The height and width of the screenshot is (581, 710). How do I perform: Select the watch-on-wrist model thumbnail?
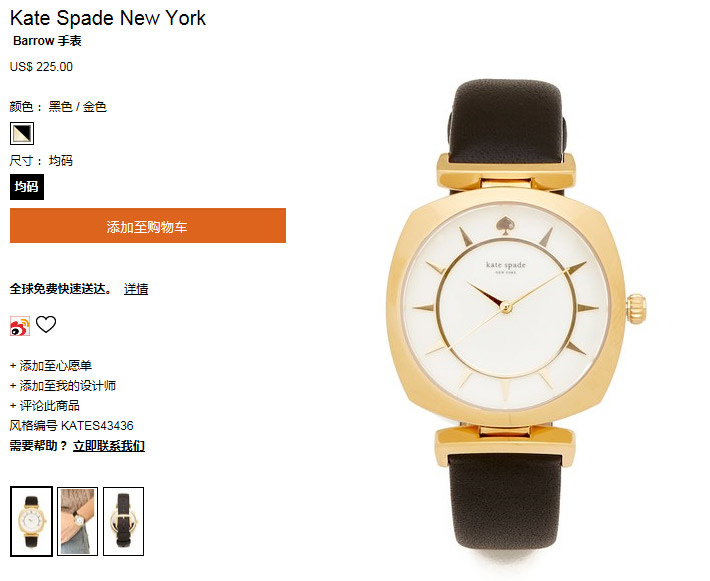pos(77,521)
